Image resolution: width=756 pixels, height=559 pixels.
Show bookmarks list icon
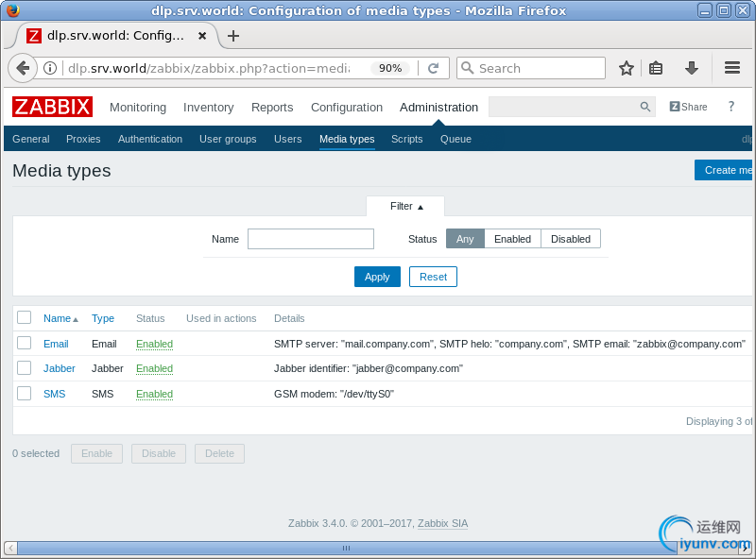(x=656, y=68)
